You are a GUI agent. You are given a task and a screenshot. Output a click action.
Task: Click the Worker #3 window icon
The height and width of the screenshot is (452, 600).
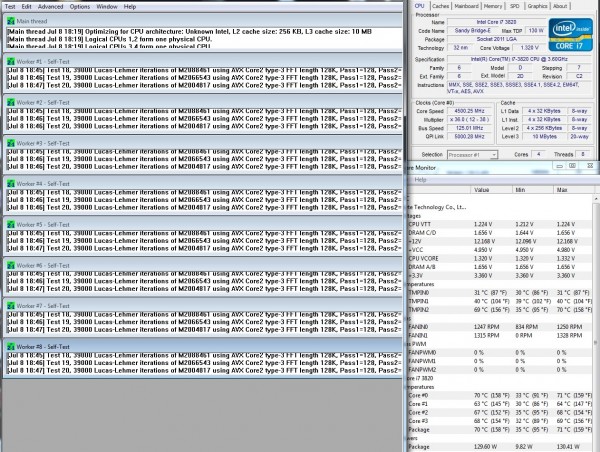(11, 144)
